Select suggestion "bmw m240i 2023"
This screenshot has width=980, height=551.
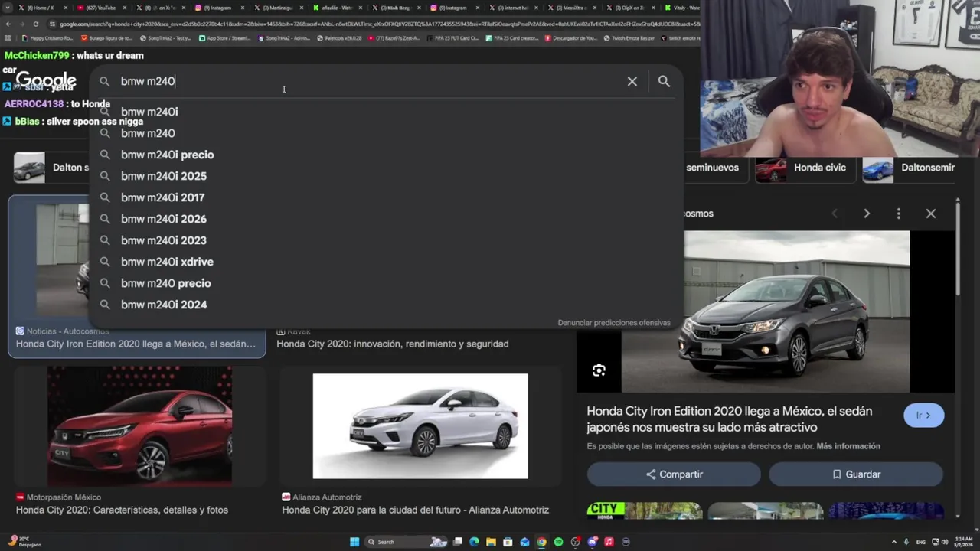pos(386,240)
